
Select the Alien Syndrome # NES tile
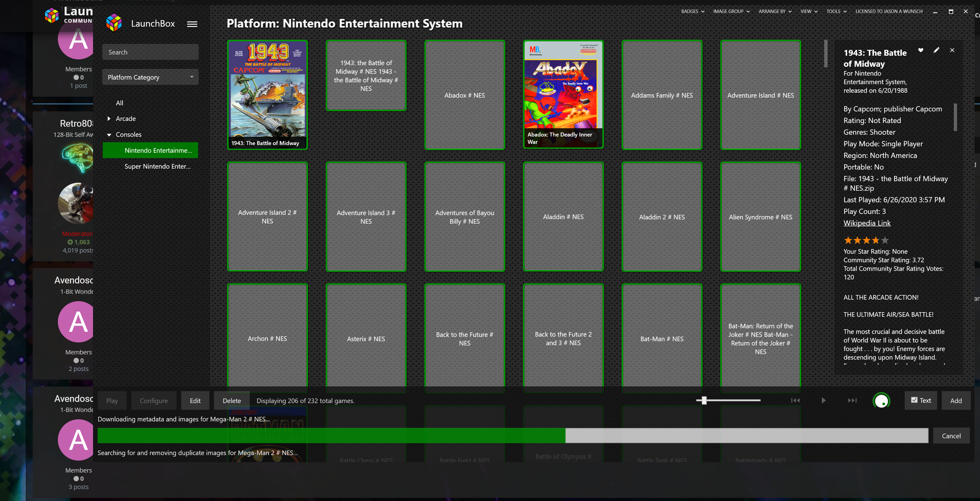(760, 216)
